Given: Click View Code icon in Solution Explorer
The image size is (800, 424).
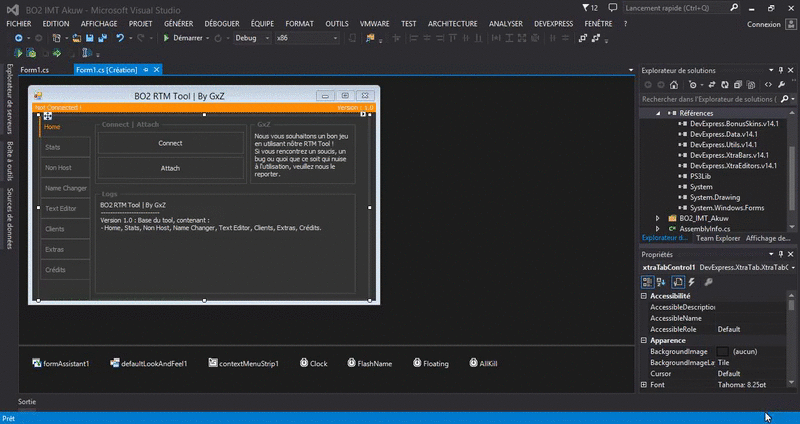Looking at the screenshot, I should pos(768,85).
